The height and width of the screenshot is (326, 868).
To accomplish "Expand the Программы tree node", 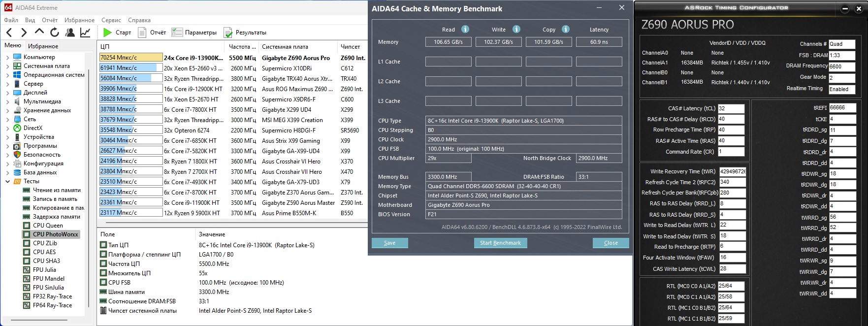I will point(7,146).
